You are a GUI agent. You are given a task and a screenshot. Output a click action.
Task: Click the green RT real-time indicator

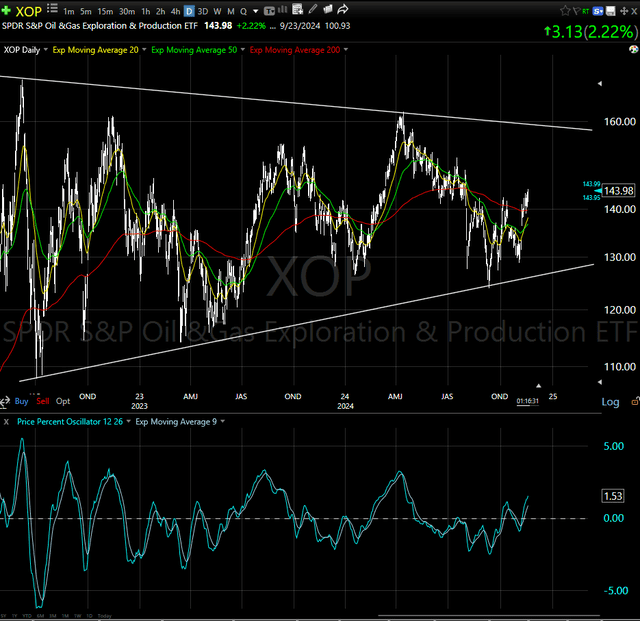(x=586, y=11)
